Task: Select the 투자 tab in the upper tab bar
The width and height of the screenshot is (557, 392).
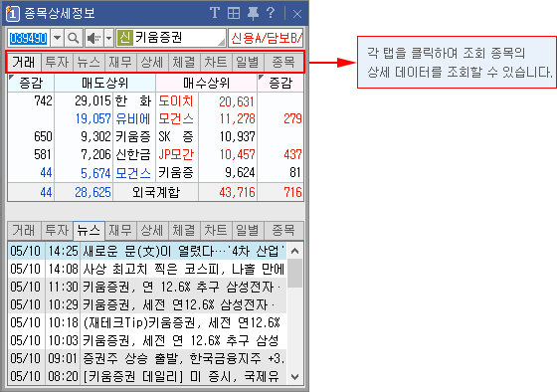Action: (x=58, y=63)
